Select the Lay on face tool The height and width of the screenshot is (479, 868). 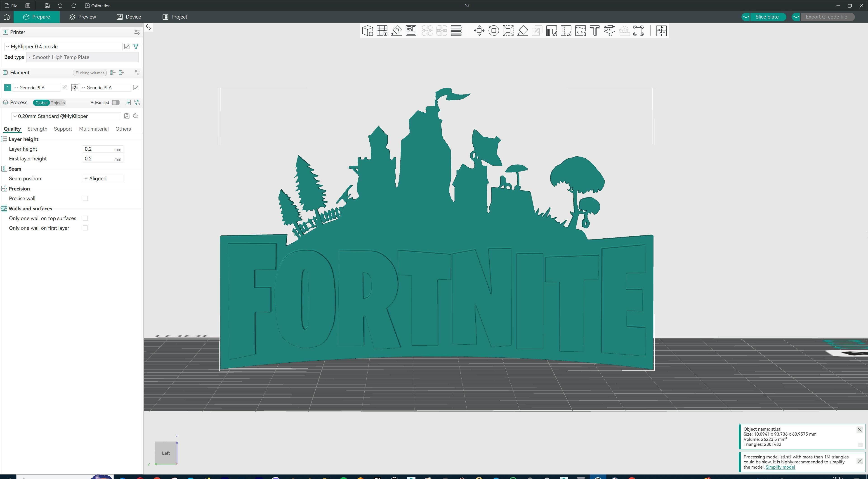tap(523, 31)
